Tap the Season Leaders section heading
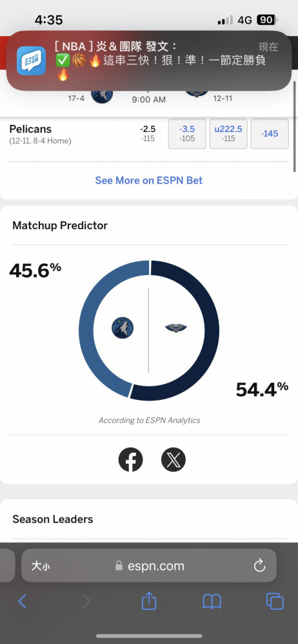The image size is (298, 644). (53, 519)
